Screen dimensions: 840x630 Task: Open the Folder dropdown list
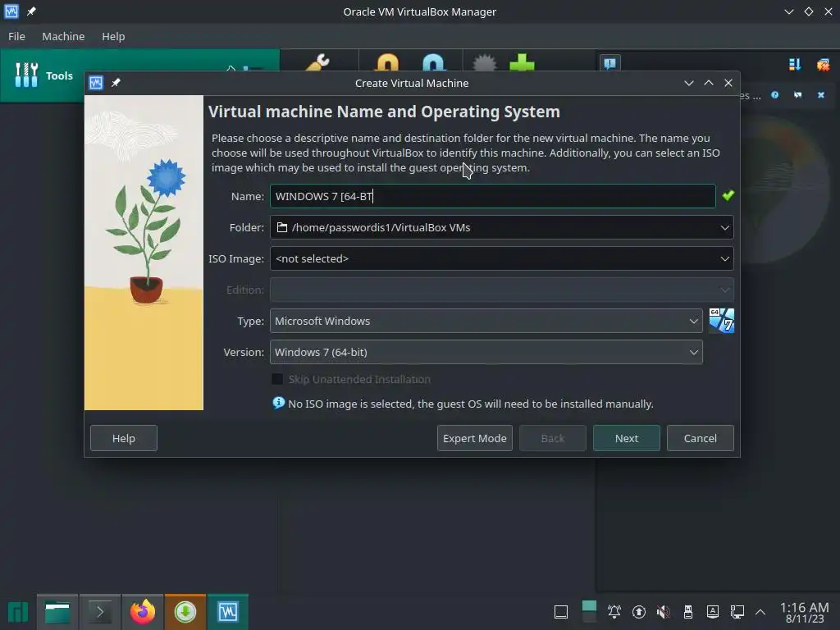501,227
